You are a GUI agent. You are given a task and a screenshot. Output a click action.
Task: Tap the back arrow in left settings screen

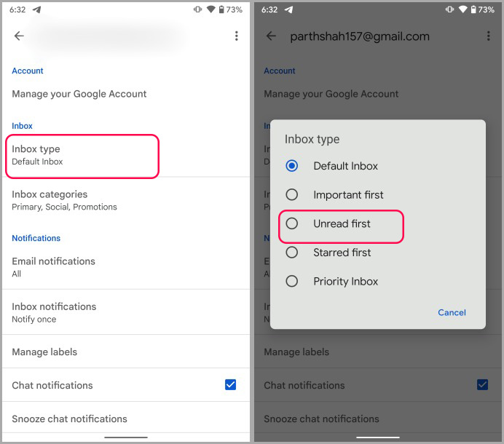[x=19, y=36]
